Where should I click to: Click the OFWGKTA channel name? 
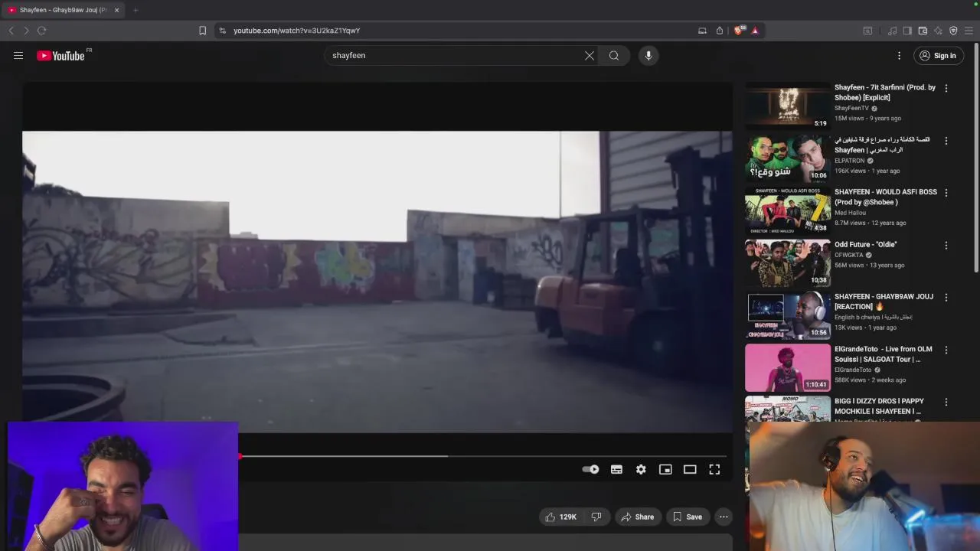click(850, 255)
